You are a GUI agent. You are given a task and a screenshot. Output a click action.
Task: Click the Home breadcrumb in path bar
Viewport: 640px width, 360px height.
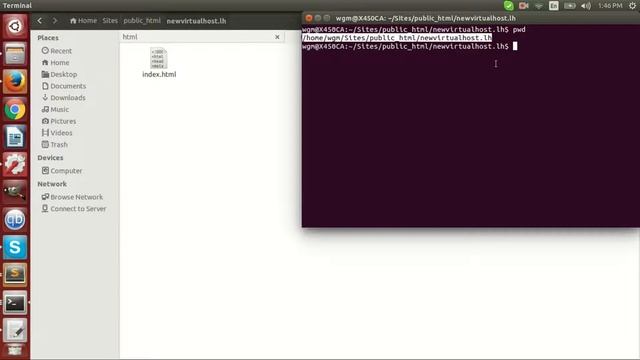[83, 20]
